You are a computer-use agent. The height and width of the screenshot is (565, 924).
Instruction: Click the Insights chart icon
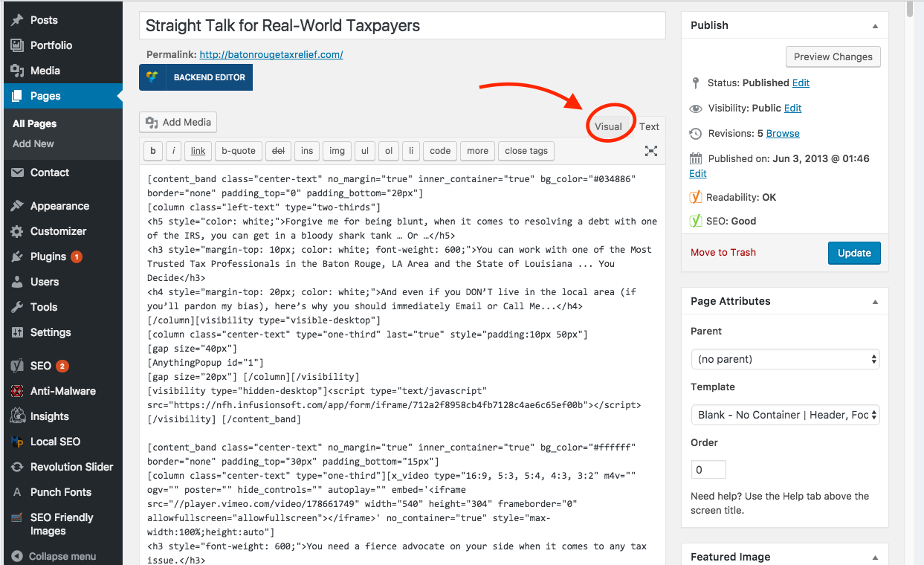pyautogui.click(x=16, y=416)
